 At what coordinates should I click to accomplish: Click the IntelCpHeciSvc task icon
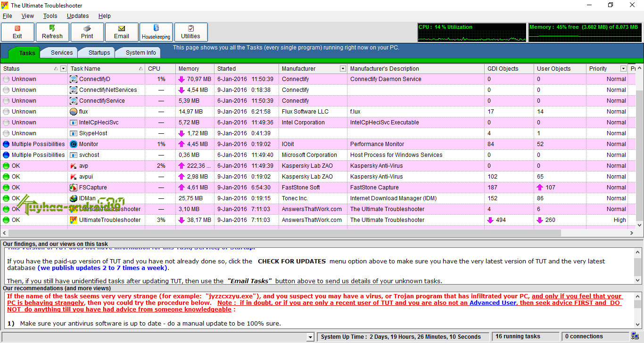coord(74,122)
